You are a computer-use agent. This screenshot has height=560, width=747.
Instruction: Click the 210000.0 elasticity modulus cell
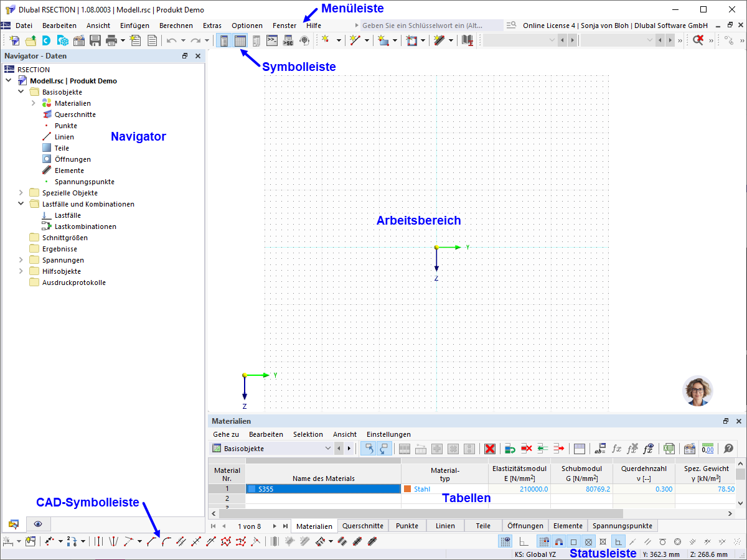click(519, 489)
